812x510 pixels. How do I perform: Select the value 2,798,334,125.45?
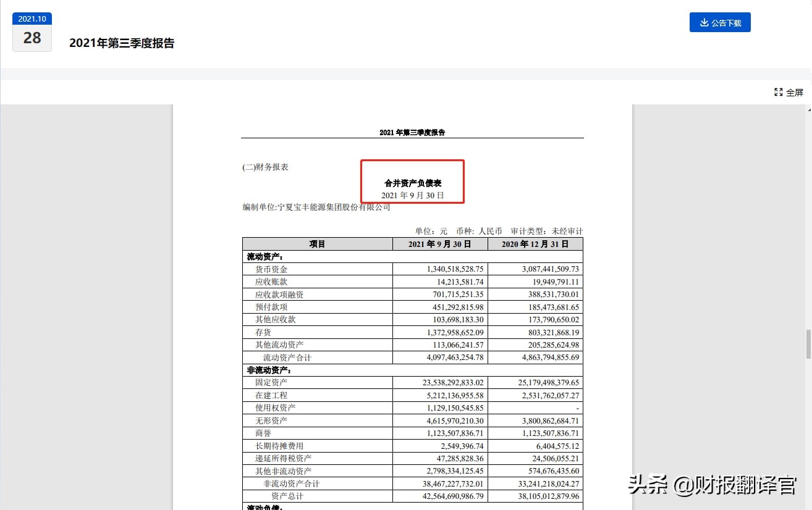pos(455,471)
